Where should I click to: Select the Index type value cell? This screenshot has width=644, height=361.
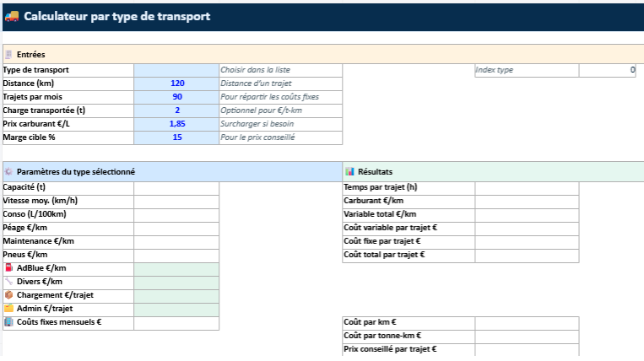pos(607,70)
